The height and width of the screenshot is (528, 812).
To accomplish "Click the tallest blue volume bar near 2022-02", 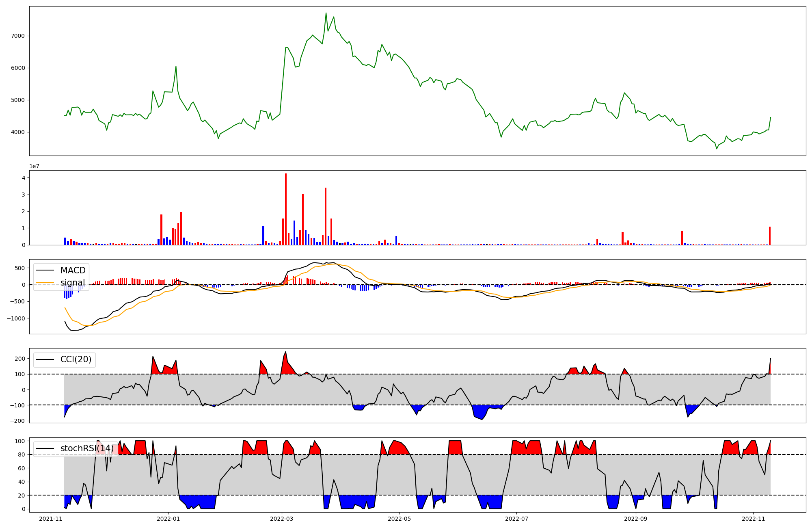I will point(263,236).
